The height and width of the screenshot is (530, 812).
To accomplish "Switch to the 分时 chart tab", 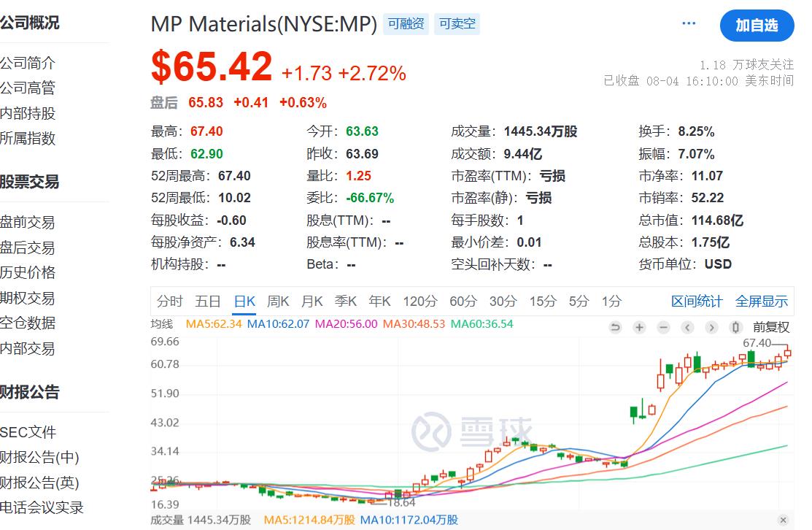I will point(170,301).
